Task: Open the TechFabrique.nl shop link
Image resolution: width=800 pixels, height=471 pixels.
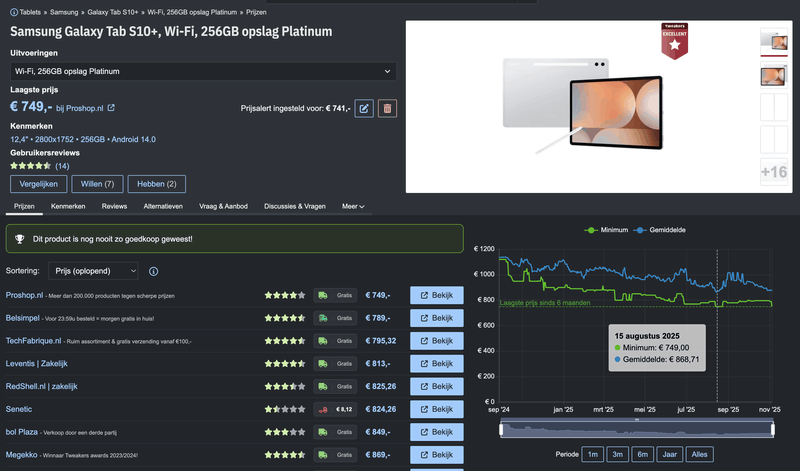Action: click(x=33, y=341)
